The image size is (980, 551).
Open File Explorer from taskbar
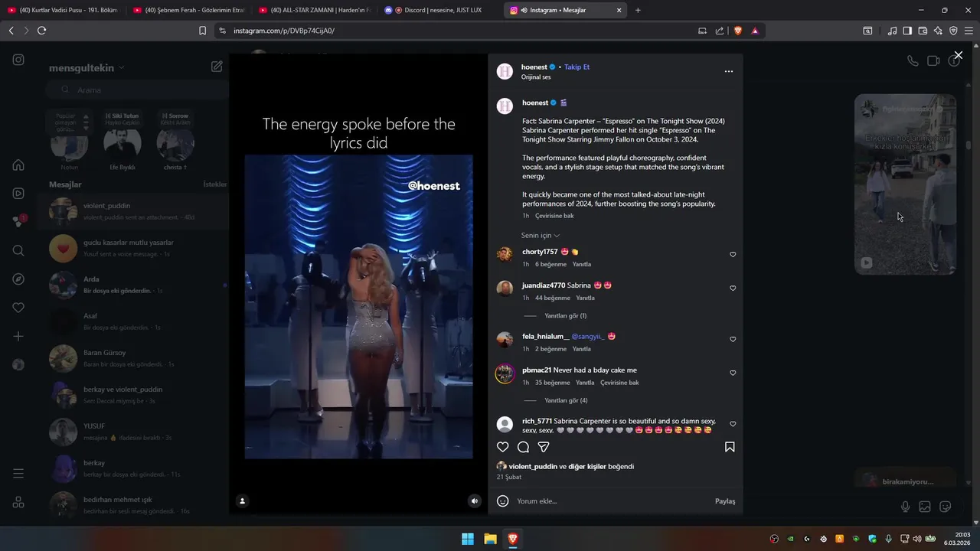tap(490, 539)
